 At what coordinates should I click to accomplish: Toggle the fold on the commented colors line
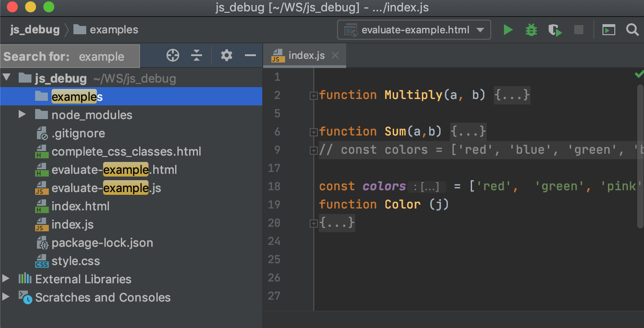point(313,150)
